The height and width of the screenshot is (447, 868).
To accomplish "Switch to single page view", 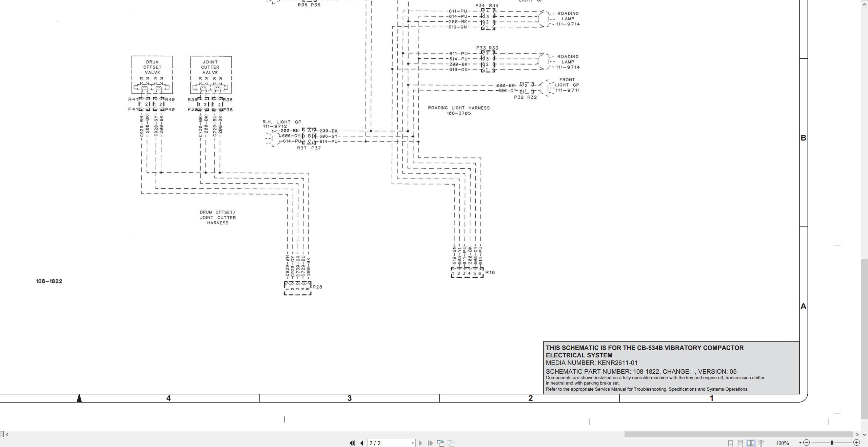I will click(x=730, y=443).
